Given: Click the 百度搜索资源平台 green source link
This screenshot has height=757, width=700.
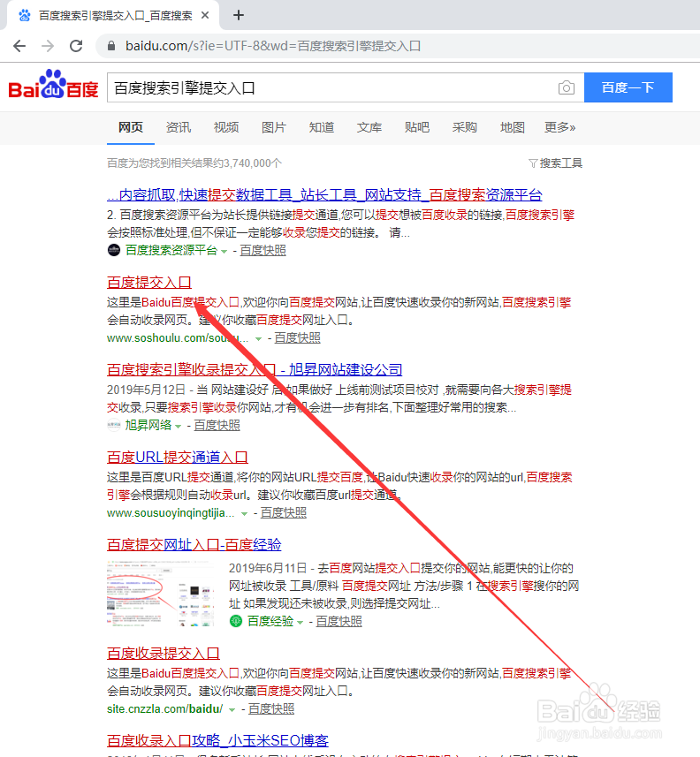Looking at the screenshot, I should coord(171,250).
